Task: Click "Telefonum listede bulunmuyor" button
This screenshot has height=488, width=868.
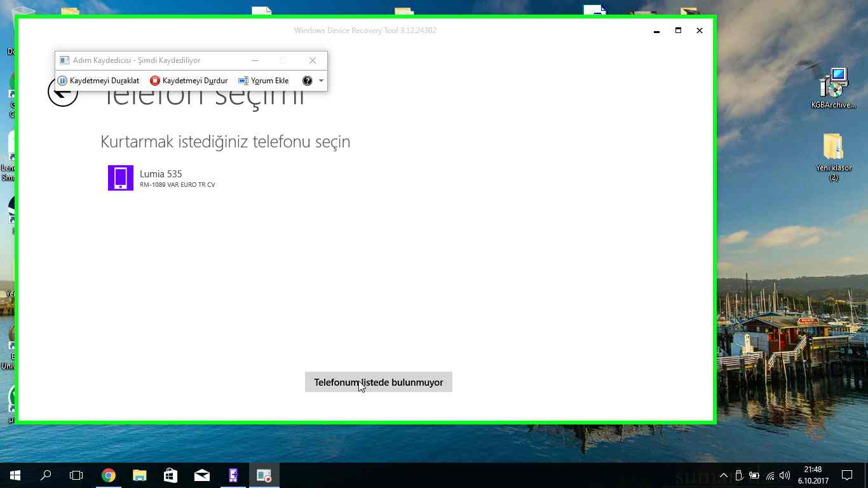Action: coord(379,382)
